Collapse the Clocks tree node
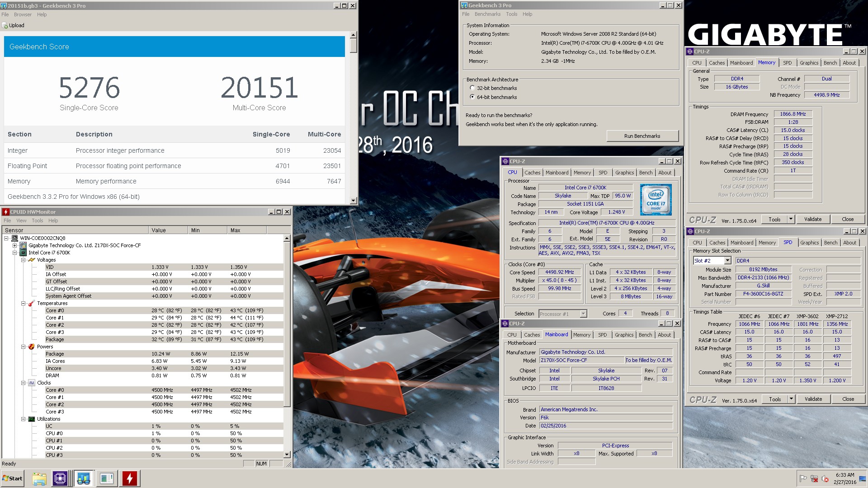Image resolution: width=868 pixels, height=488 pixels. point(23,383)
